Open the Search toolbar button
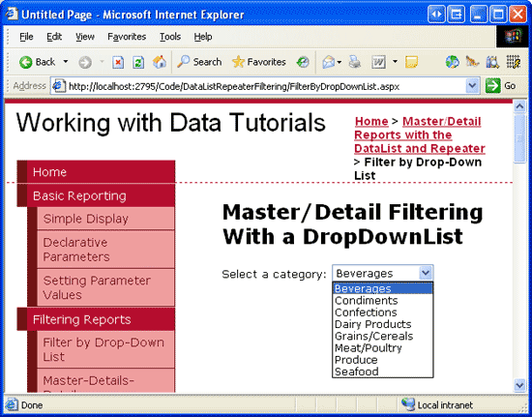 click(199, 62)
